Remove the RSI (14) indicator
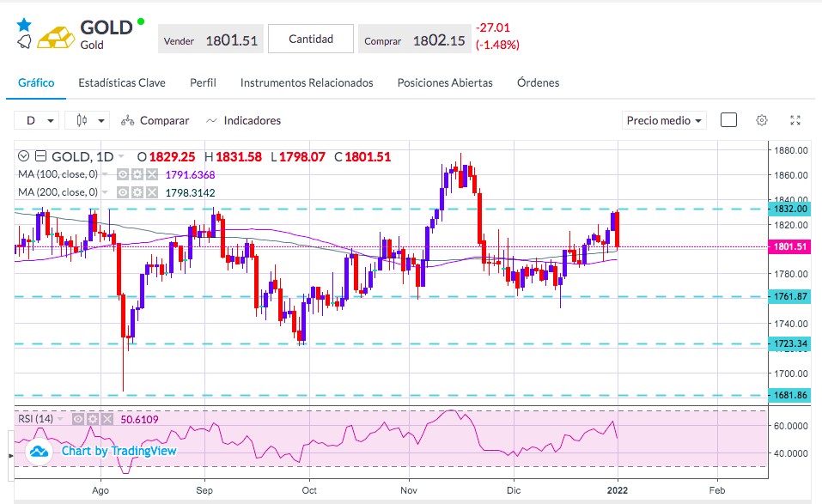Image resolution: width=822 pixels, height=504 pixels. [107, 419]
